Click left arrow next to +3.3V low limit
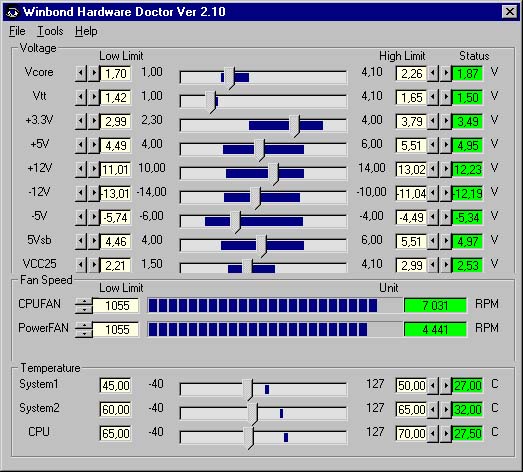The width and height of the screenshot is (523, 472). click(81, 121)
